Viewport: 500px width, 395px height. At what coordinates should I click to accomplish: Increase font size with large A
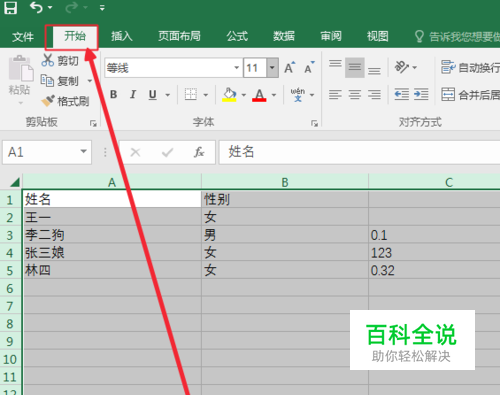tap(290, 68)
